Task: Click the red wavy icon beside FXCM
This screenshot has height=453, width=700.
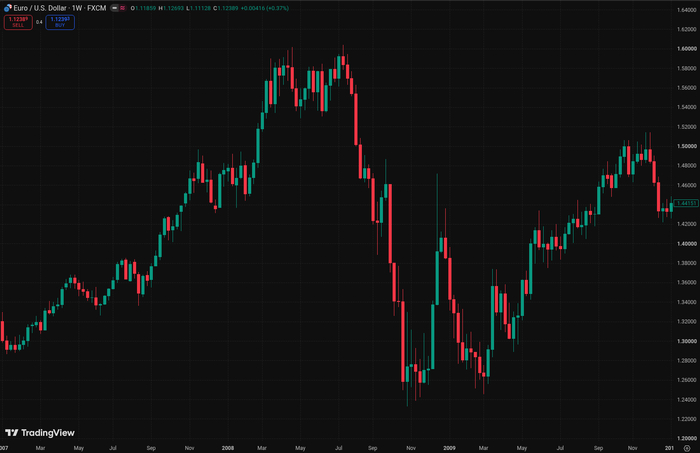Action: (x=122, y=8)
